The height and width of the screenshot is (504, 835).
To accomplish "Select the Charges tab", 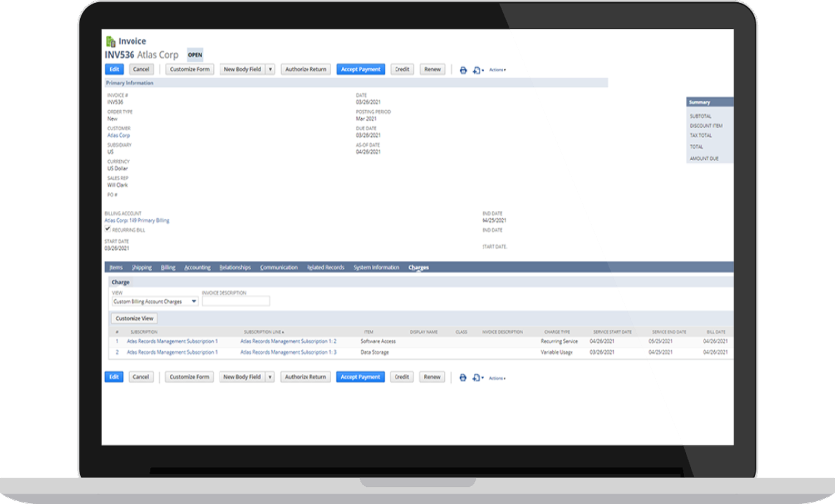I will point(419,268).
